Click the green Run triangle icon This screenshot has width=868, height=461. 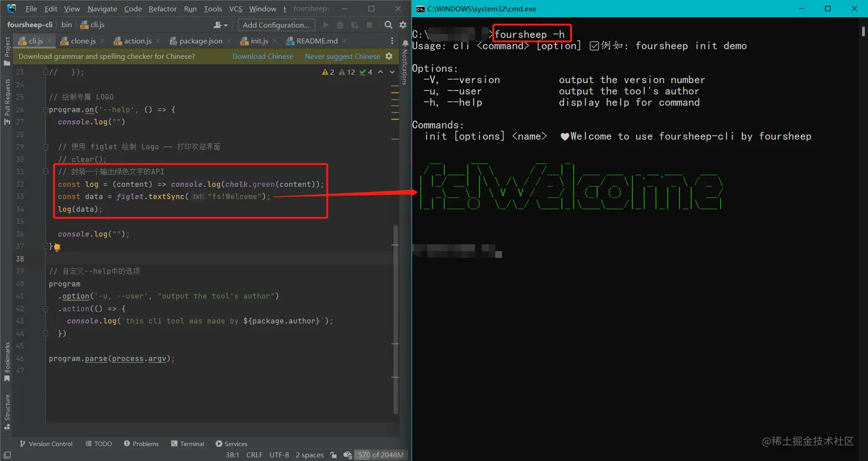point(326,25)
